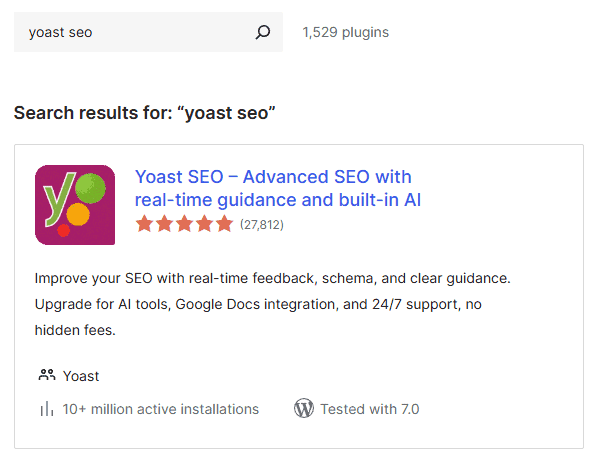Click the first rating star
596x457 pixels.
click(144, 224)
